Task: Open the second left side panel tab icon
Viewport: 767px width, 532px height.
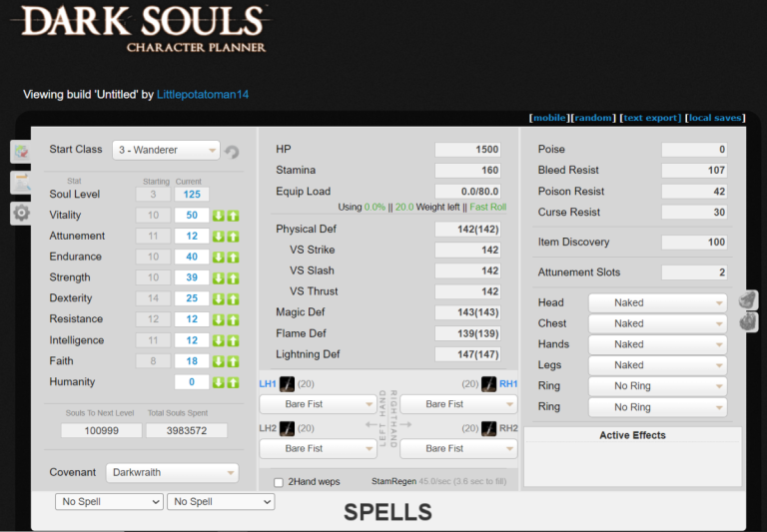Action: (21, 183)
